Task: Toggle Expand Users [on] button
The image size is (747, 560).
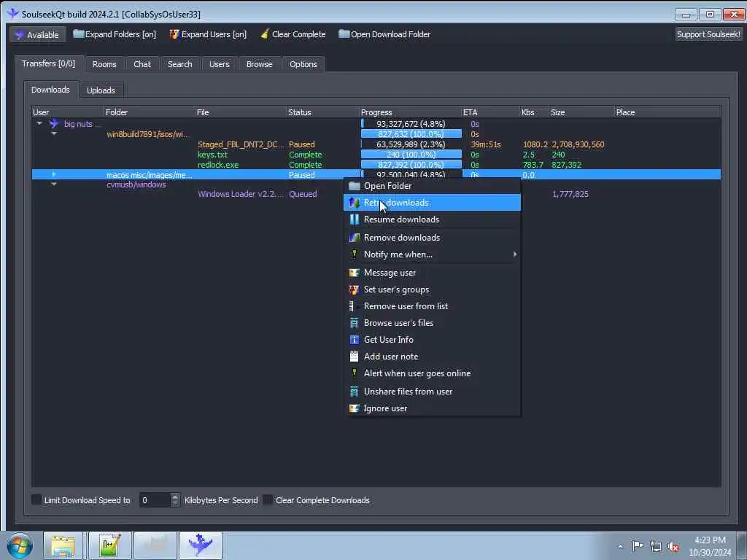Action: pos(208,34)
